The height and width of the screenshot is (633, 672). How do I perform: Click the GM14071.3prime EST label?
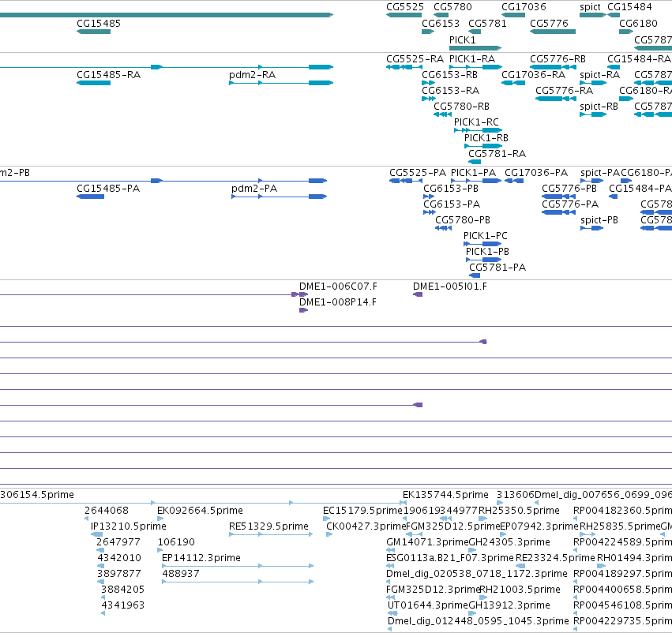[427, 542]
